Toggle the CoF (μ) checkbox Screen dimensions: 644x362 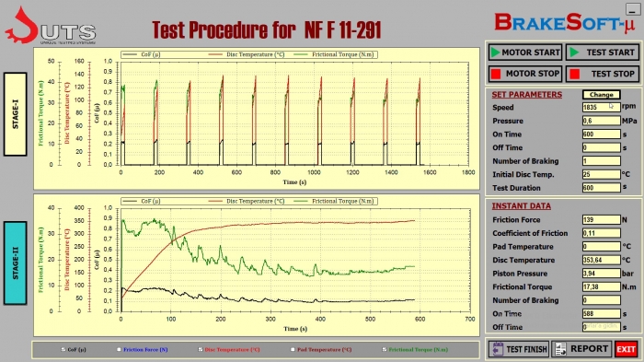[63, 349]
